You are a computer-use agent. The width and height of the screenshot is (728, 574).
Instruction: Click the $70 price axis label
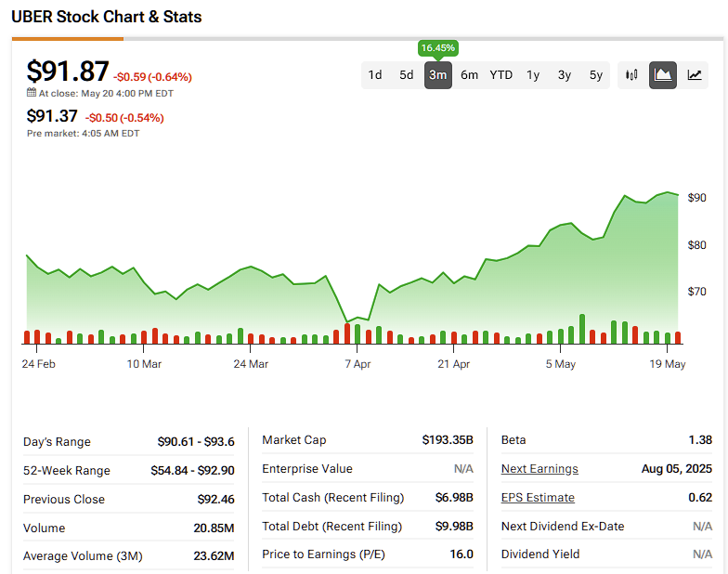696,292
